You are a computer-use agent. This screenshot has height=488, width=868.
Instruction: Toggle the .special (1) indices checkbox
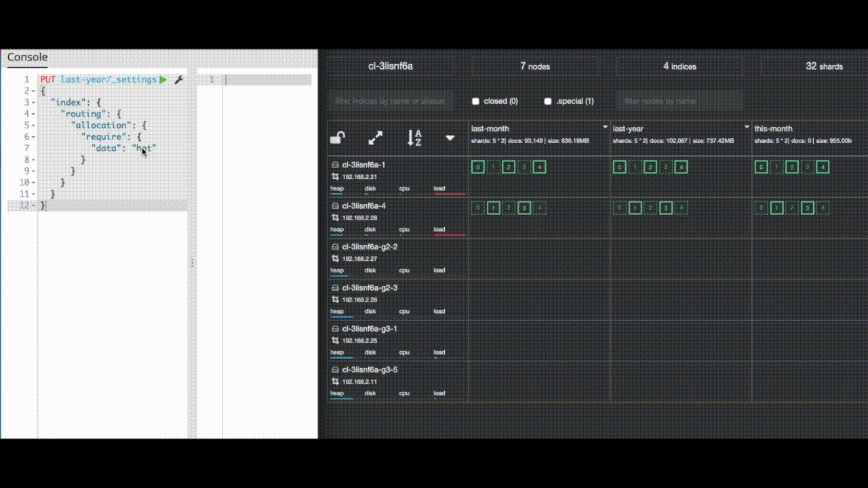click(x=548, y=101)
